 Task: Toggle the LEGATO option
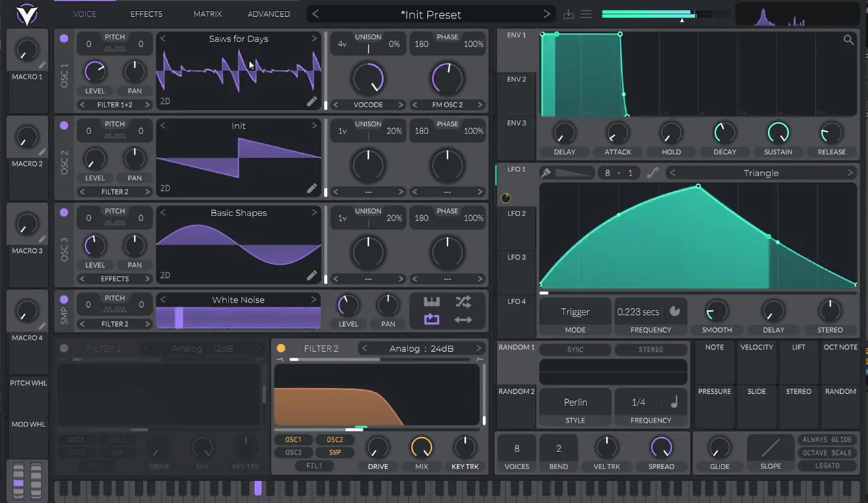(827, 466)
